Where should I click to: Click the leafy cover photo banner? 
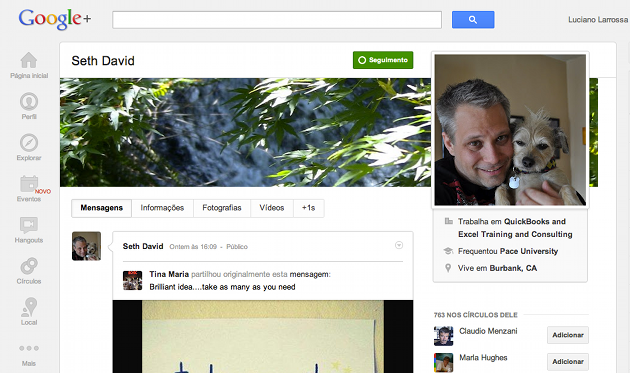245,132
